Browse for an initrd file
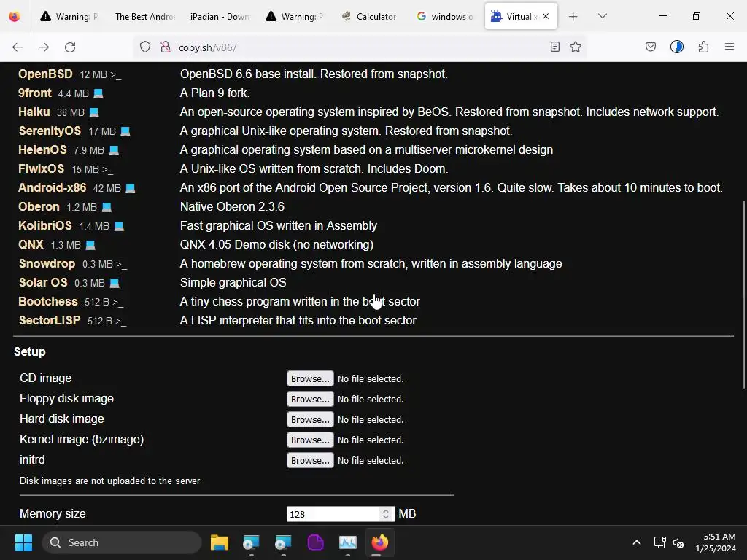Image resolution: width=747 pixels, height=560 pixels. pos(310,461)
